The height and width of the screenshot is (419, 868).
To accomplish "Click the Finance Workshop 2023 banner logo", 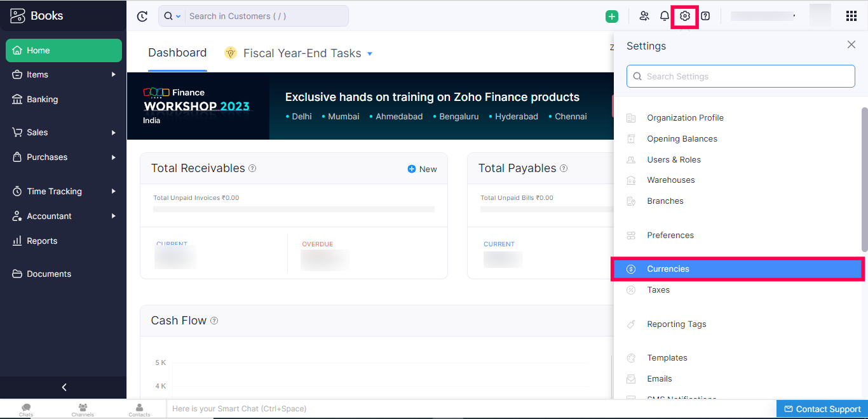I will 196,105.
